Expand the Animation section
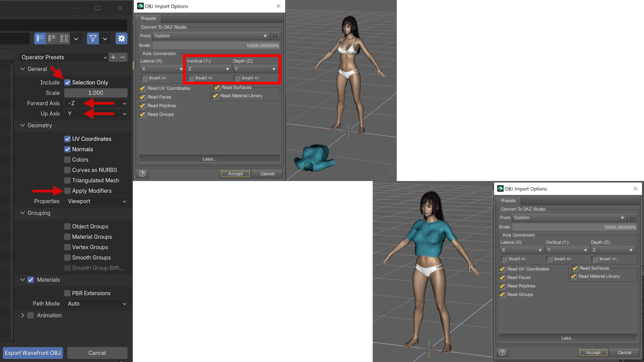 22,315
